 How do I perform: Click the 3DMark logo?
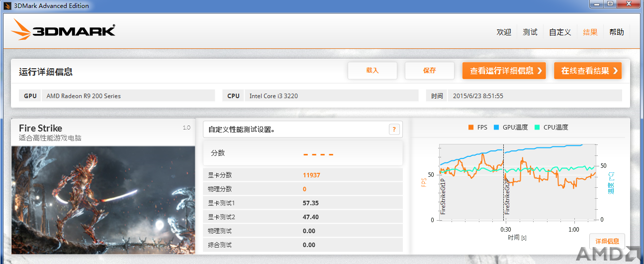click(64, 31)
